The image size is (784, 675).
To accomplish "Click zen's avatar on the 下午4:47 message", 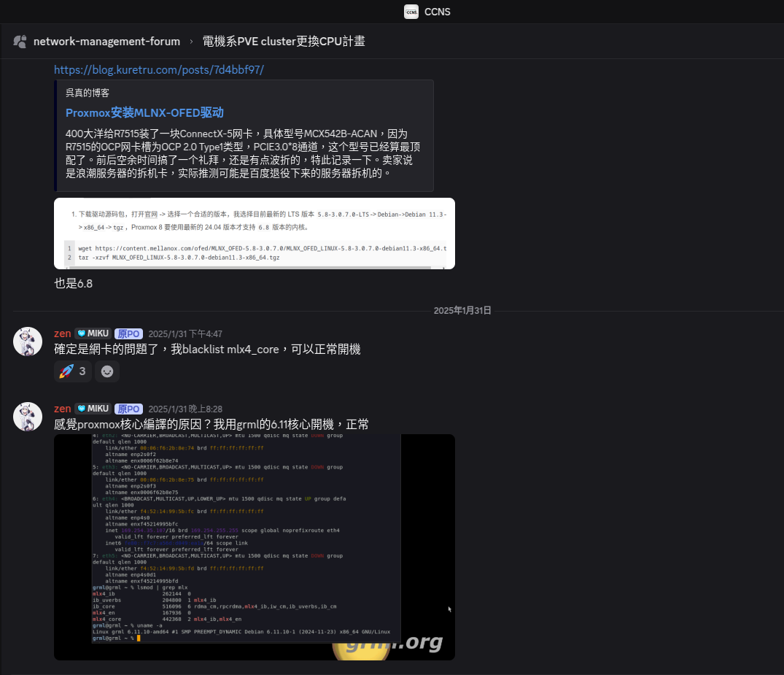I will point(28,342).
